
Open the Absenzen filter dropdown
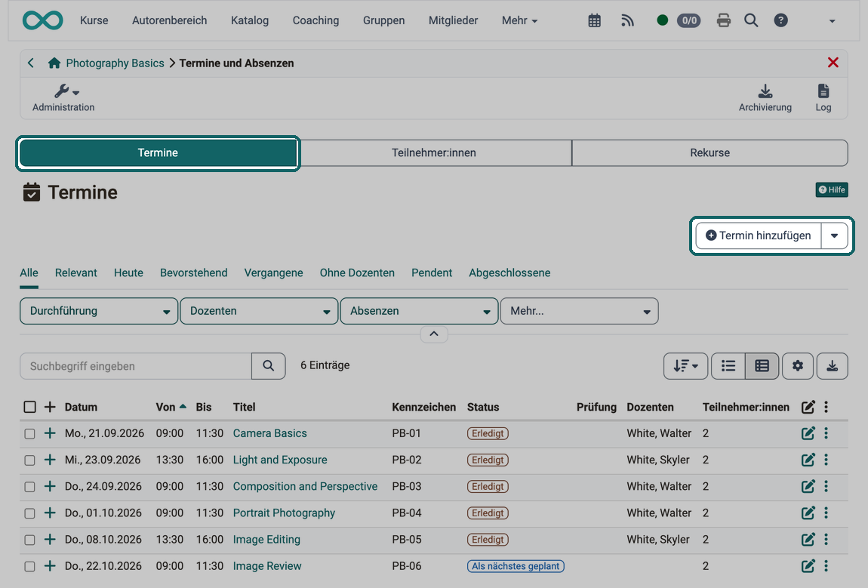pos(419,311)
